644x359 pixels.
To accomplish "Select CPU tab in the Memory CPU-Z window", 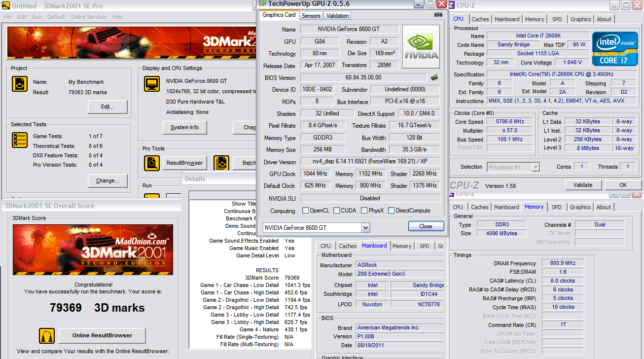I will [458, 207].
